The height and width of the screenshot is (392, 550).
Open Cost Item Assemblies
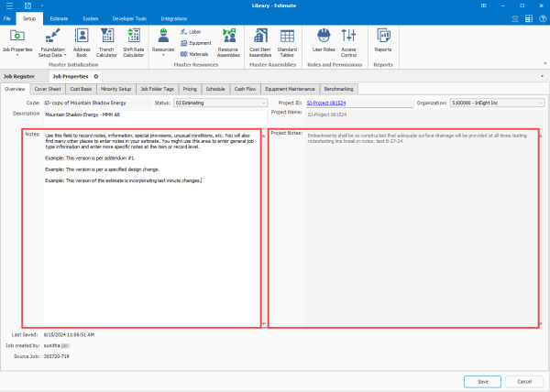[259, 36]
